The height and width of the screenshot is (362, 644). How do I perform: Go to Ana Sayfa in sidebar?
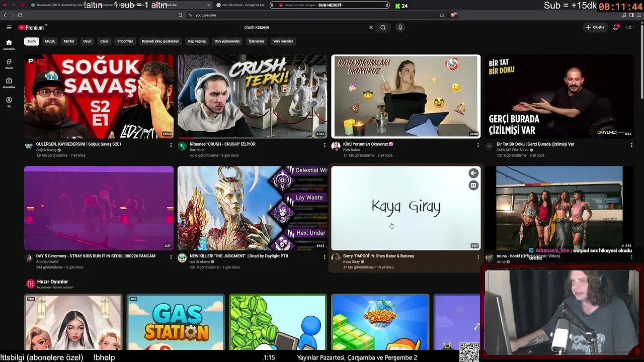pos(9,45)
